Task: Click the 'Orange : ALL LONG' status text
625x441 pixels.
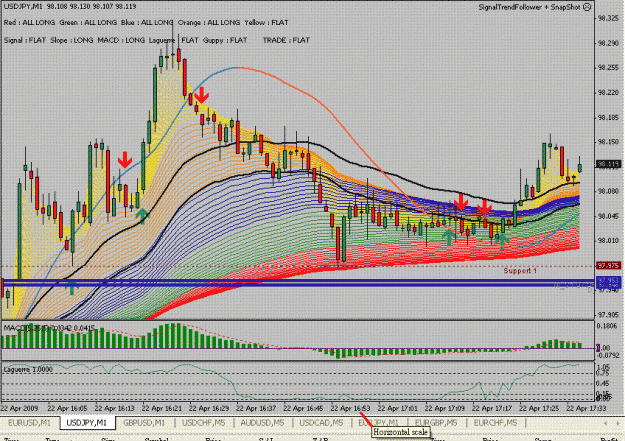Action: point(209,23)
